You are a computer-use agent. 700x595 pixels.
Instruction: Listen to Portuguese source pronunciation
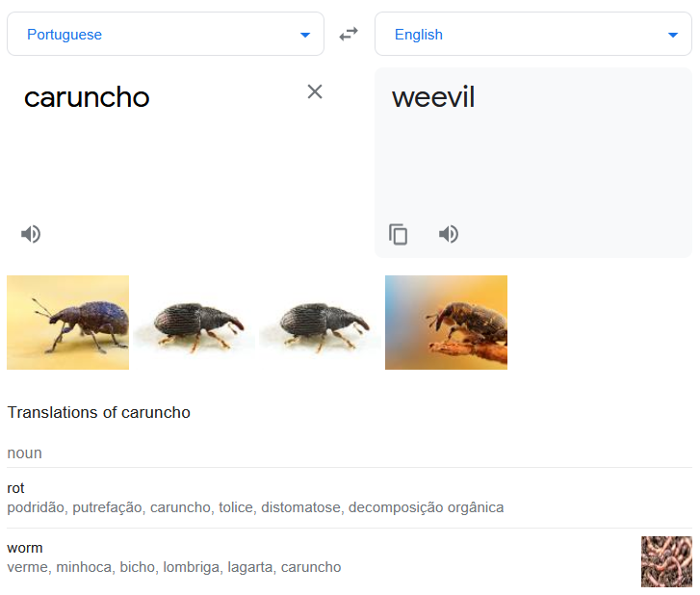[31, 234]
